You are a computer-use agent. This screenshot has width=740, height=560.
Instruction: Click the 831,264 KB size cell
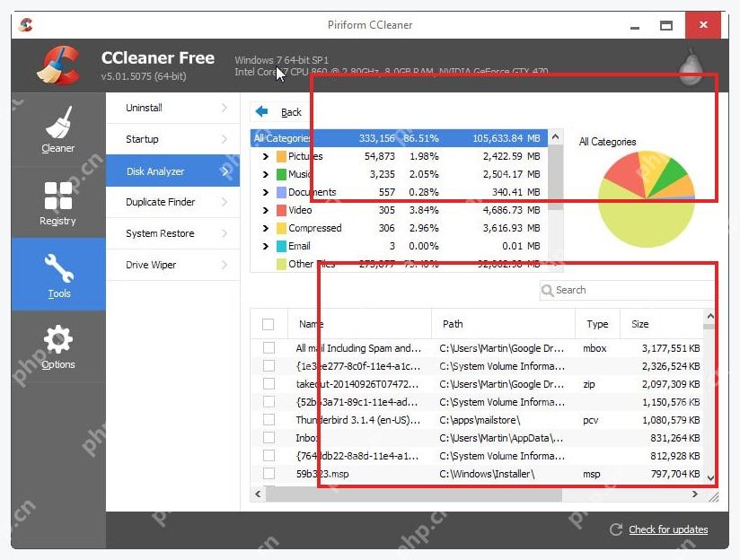pyautogui.click(x=674, y=438)
